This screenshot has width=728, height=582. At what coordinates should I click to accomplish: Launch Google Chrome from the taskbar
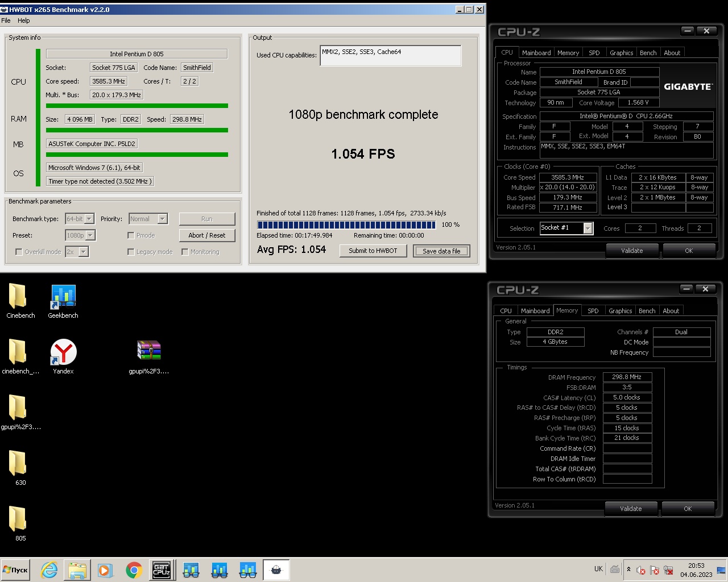(x=134, y=570)
